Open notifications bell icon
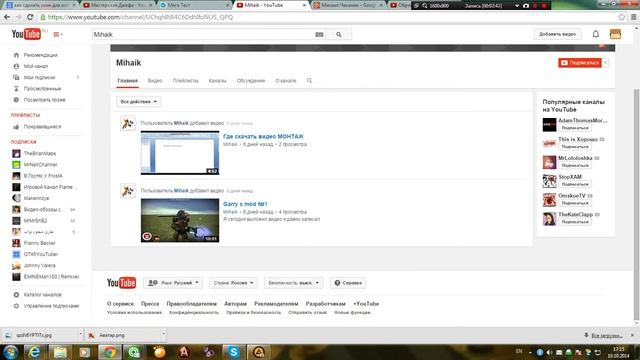Viewport: 640px width, 360px height. point(596,34)
